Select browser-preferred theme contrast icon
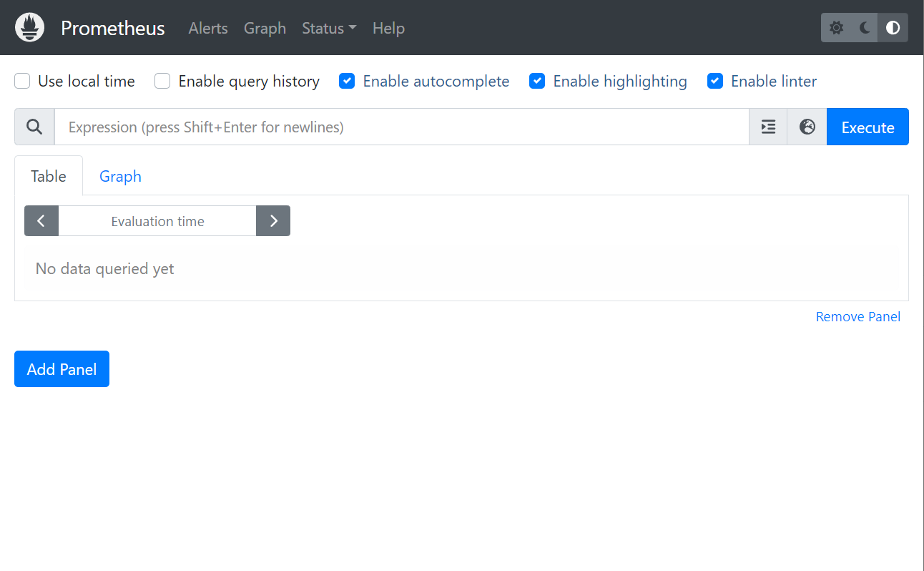 click(x=893, y=28)
